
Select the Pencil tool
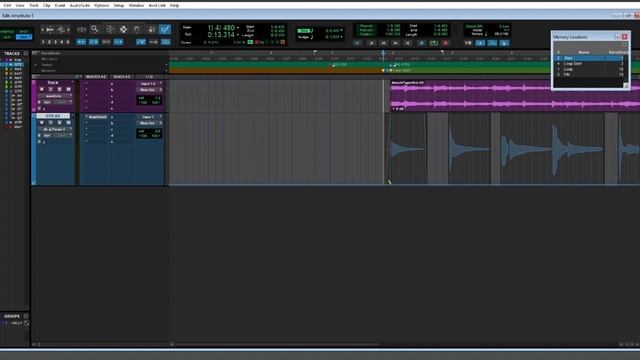[x=165, y=29]
